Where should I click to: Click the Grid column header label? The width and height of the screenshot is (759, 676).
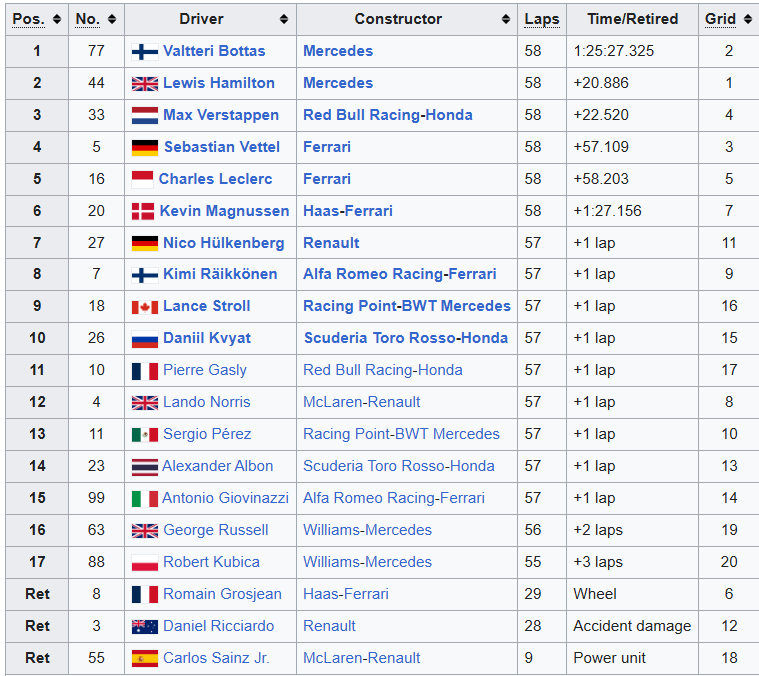click(x=720, y=19)
